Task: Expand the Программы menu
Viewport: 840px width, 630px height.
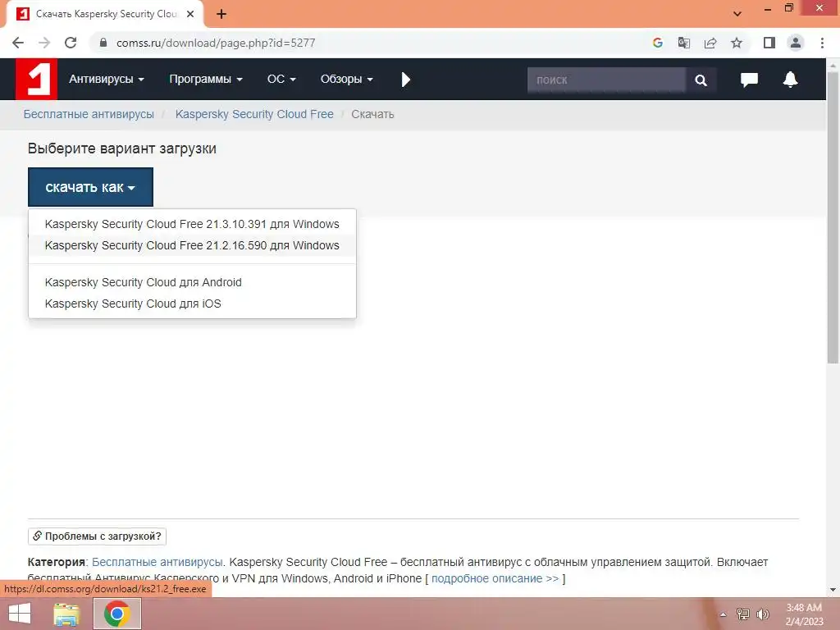Action: 206,80
